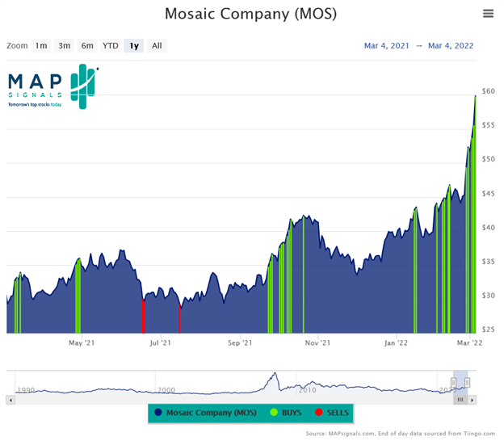Click the Mar '22 axis label
The width and height of the screenshot is (504, 441).
point(469,343)
